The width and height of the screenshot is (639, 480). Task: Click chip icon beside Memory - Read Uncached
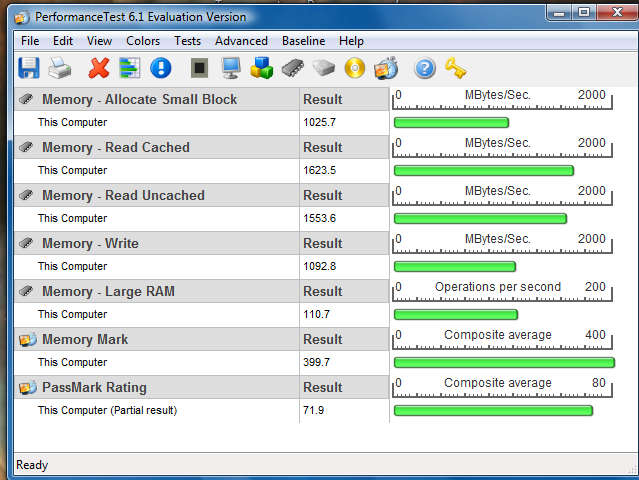pos(26,195)
